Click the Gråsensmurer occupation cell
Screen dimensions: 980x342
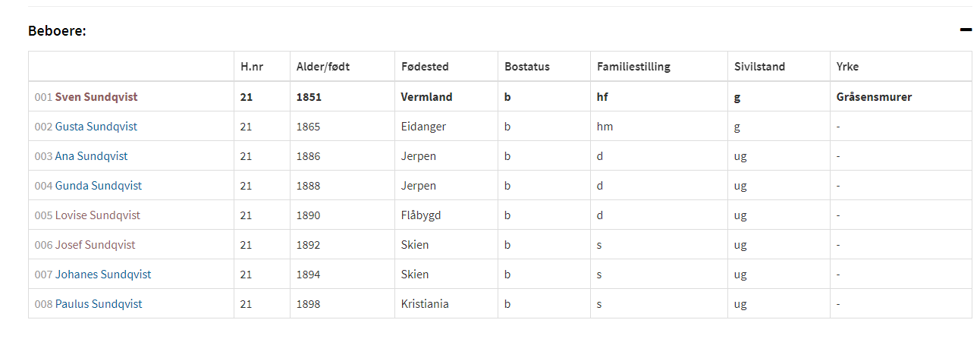pyautogui.click(x=874, y=97)
